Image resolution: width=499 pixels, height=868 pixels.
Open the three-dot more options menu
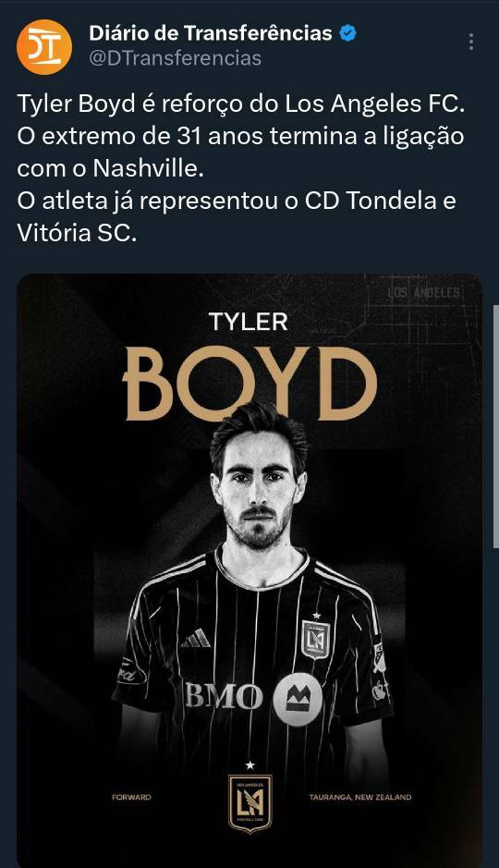(470, 43)
